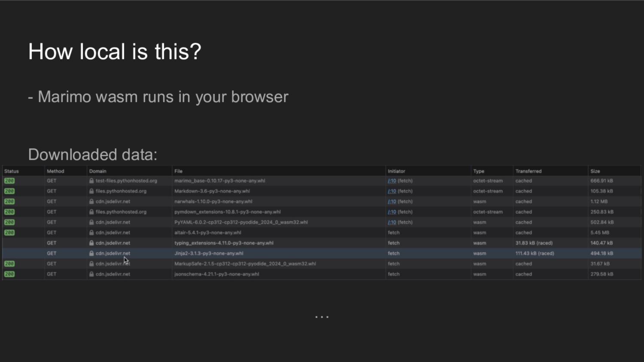Sort by File column header
This screenshot has width=644, height=362.
[x=178, y=171]
